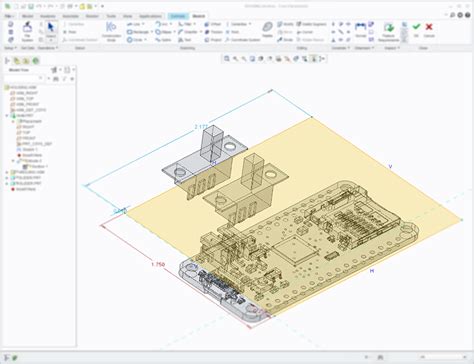Click the Zoom In icon in graphics toolbar
This screenshot has width=474, height=364.
[236, 59]
